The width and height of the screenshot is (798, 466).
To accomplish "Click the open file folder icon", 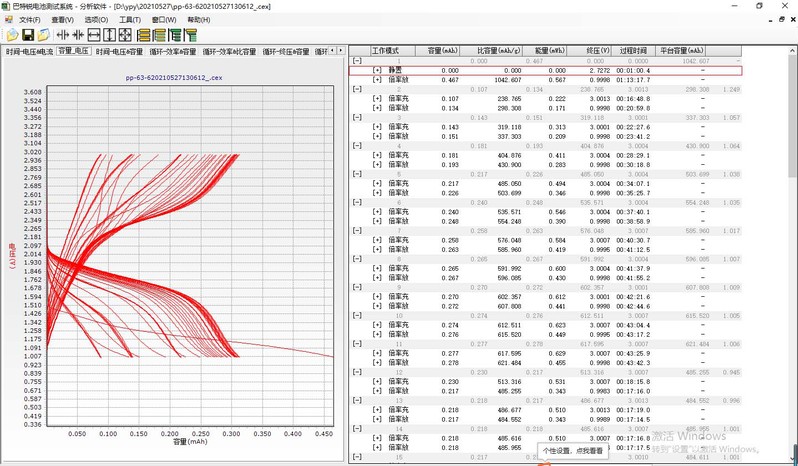I will click(12, 35).
